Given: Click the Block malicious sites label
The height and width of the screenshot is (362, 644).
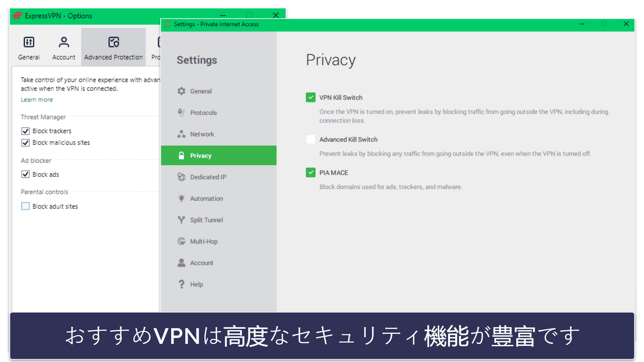Looking at the screenshot, I should pos(61,143).
